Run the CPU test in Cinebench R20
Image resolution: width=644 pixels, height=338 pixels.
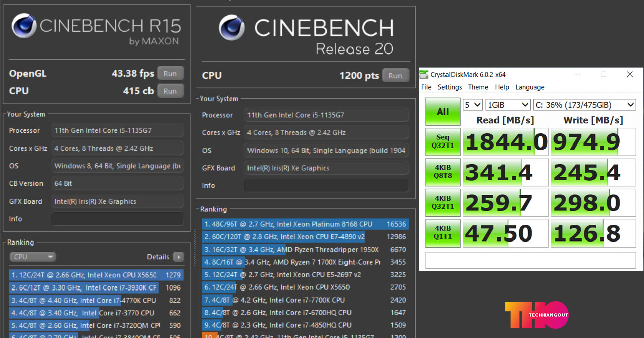395,75
